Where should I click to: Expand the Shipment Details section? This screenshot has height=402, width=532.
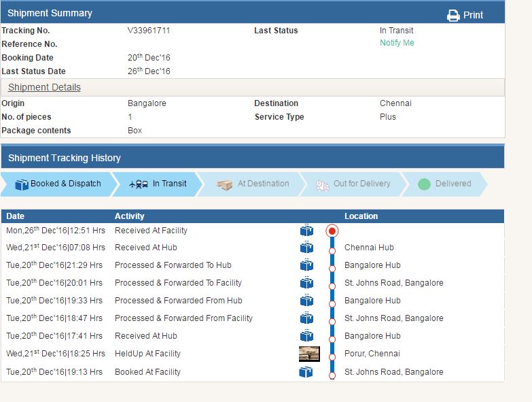44,87
